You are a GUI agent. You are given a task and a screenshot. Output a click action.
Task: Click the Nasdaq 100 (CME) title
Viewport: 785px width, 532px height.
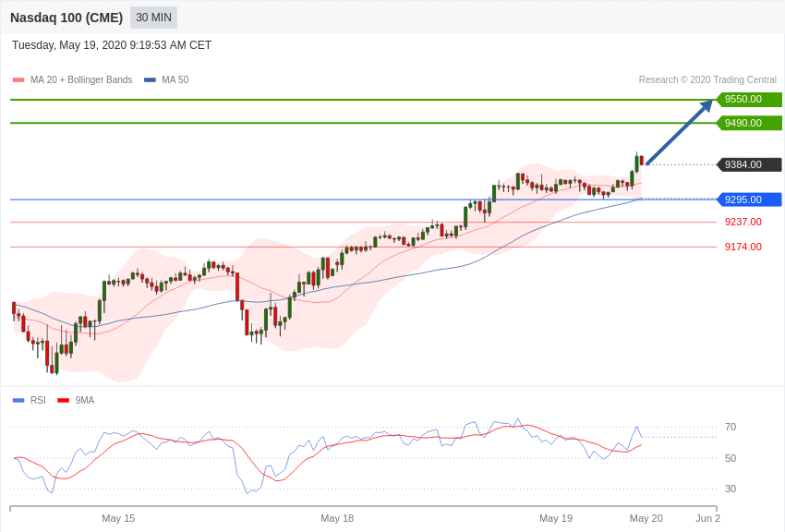click(x=66, y=18)
